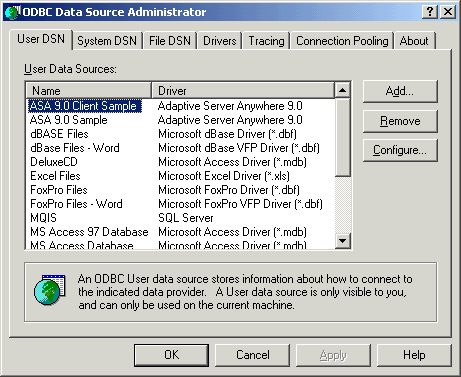Viewport: 461px width, 377px height.
Task: Open Configure... for selected data source
Action: (x=400, y=150)
